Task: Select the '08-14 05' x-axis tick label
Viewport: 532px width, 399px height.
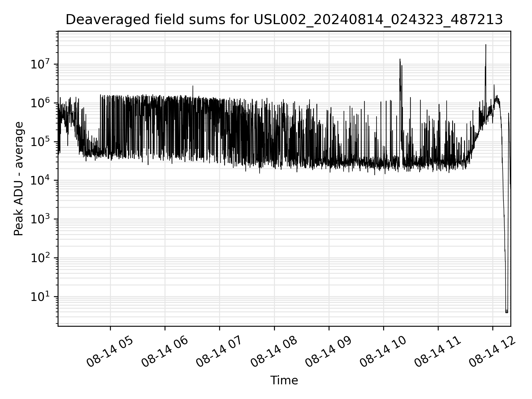Action: (110, 352)
